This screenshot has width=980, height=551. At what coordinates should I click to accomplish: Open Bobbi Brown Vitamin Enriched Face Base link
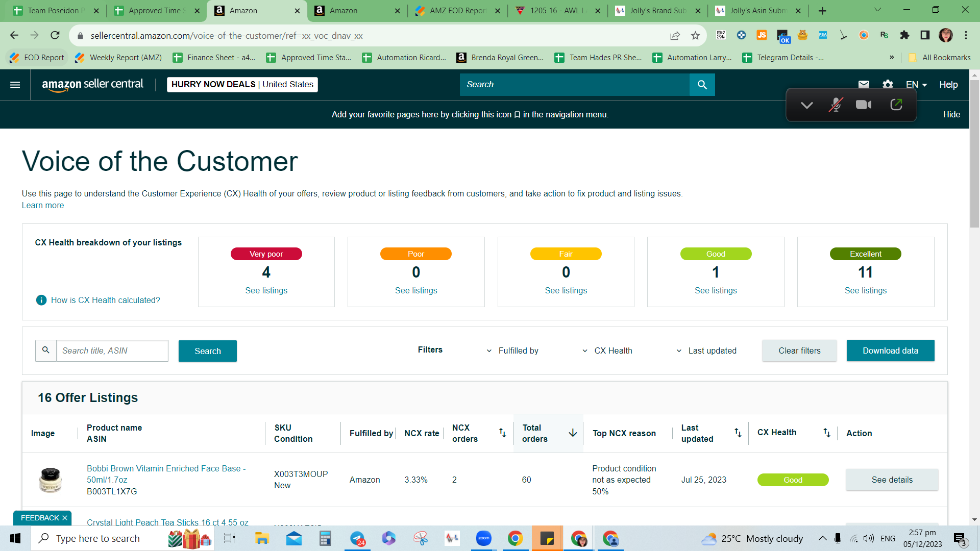pyautogui.click(x=166, y=474)
